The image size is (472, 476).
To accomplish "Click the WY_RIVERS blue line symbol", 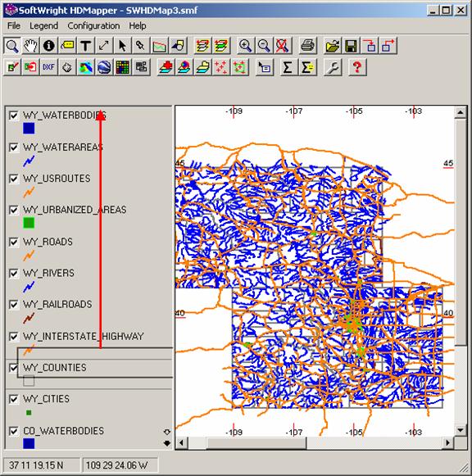I will tap(29, 287).
